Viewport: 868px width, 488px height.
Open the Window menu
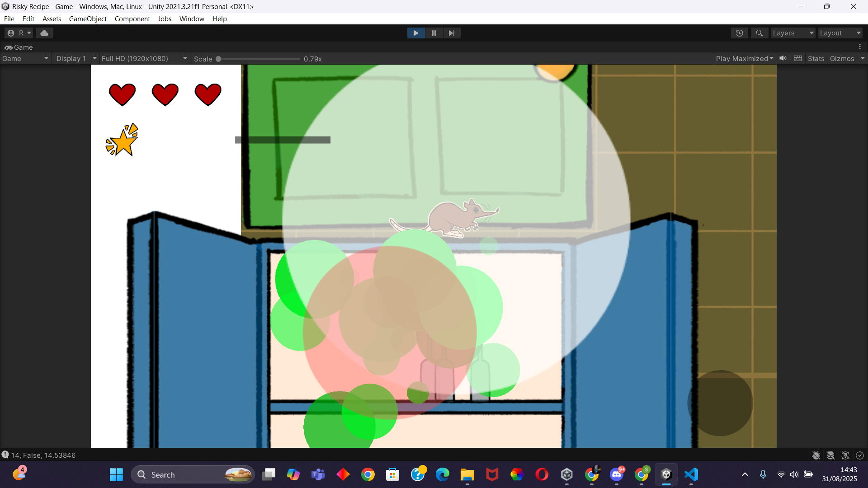tap(192, 19)
